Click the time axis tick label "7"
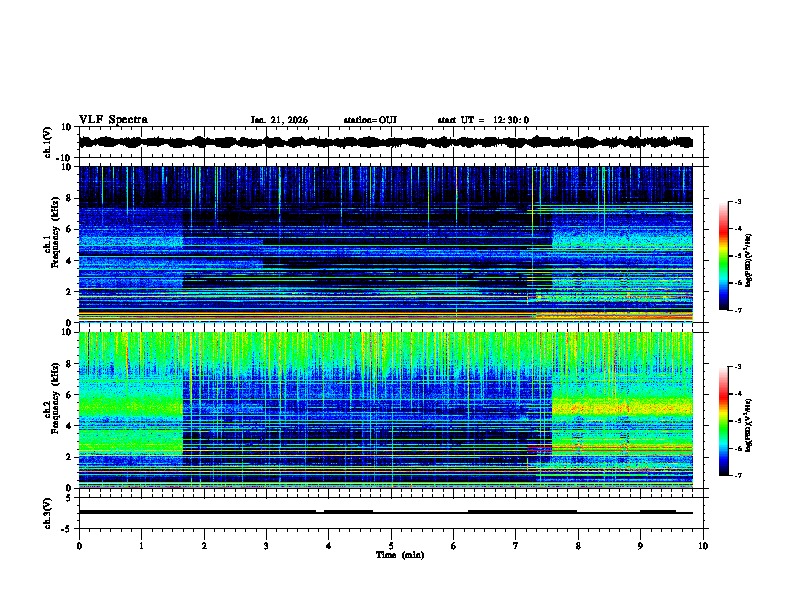 tap(516, 546)
